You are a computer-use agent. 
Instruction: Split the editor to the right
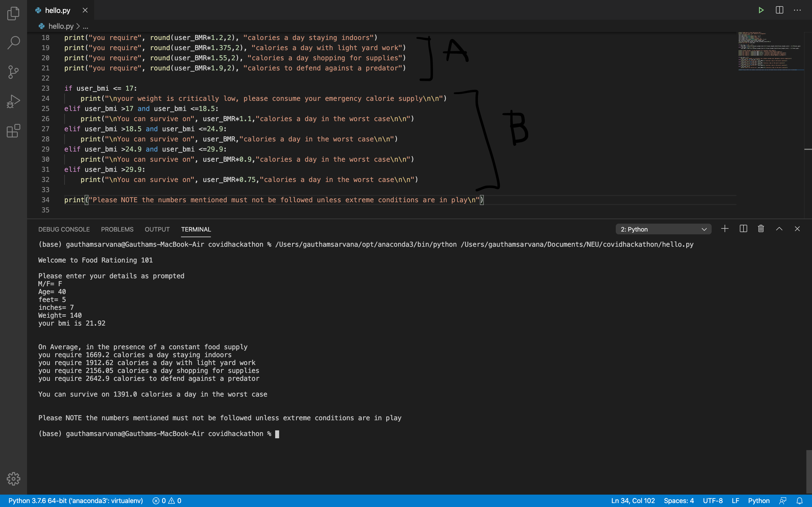click(x=779, y=10)
